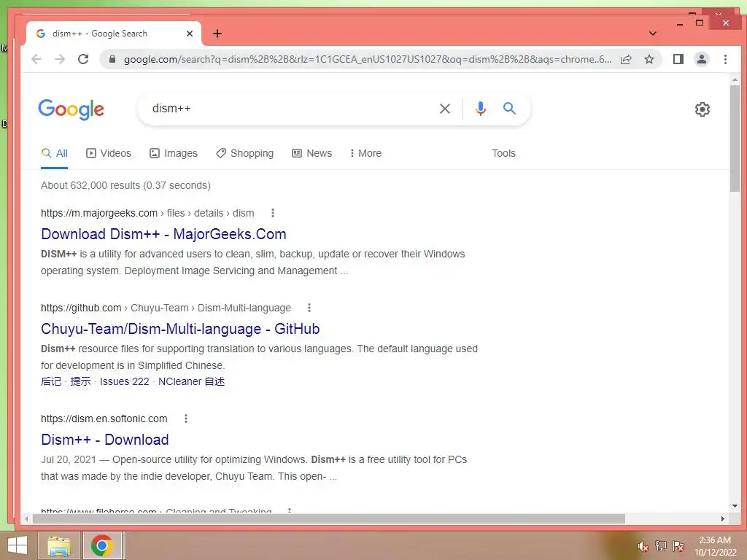Open options for majorgeeks.com result

coord(273,213)
